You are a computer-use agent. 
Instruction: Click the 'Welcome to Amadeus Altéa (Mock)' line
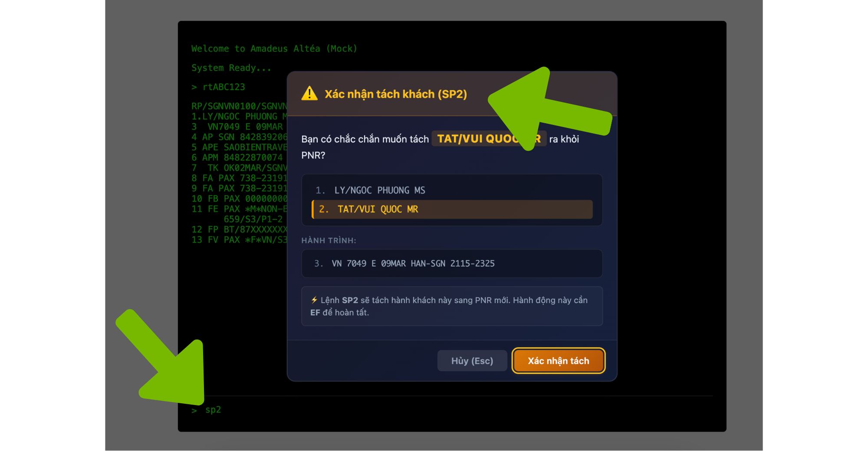tap(274, 49)
